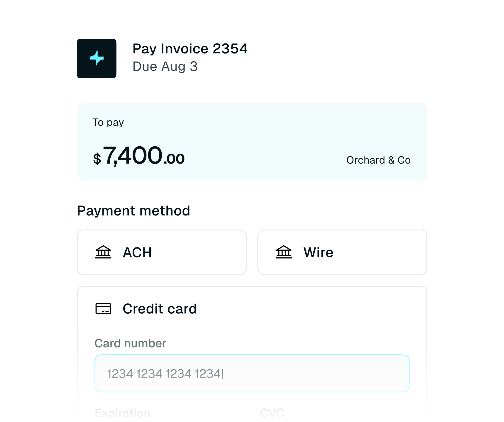Click the Orchard & Co payee name
504x422 pixels.
pos(379,160)
